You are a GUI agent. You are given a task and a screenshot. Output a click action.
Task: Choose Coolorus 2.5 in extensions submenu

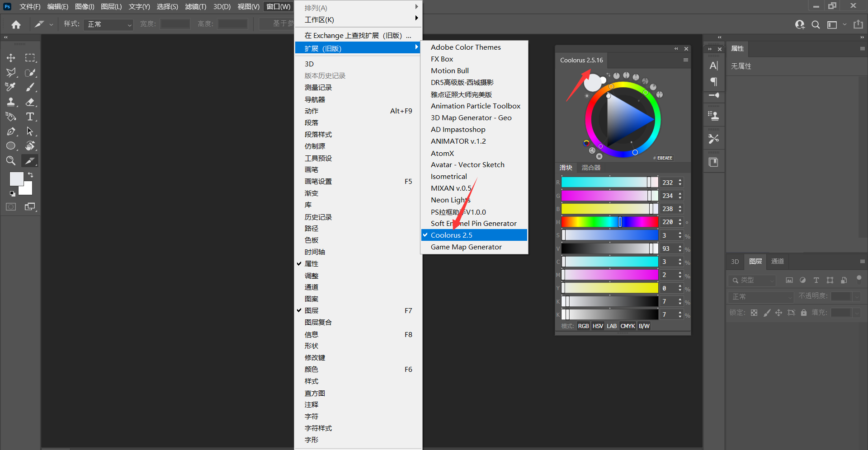[x=474, y=235]
